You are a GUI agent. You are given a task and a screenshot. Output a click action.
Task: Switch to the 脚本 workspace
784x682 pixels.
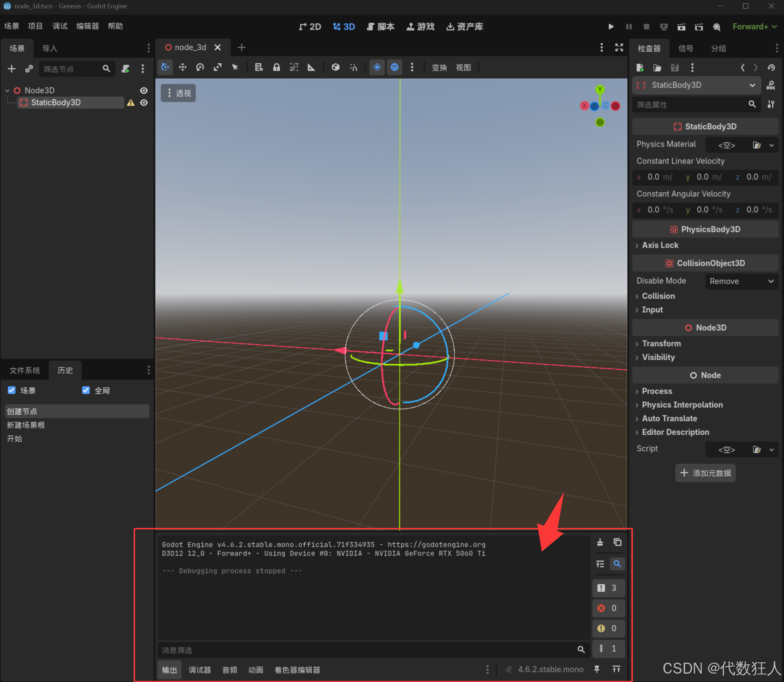click(x=381, y=27)
